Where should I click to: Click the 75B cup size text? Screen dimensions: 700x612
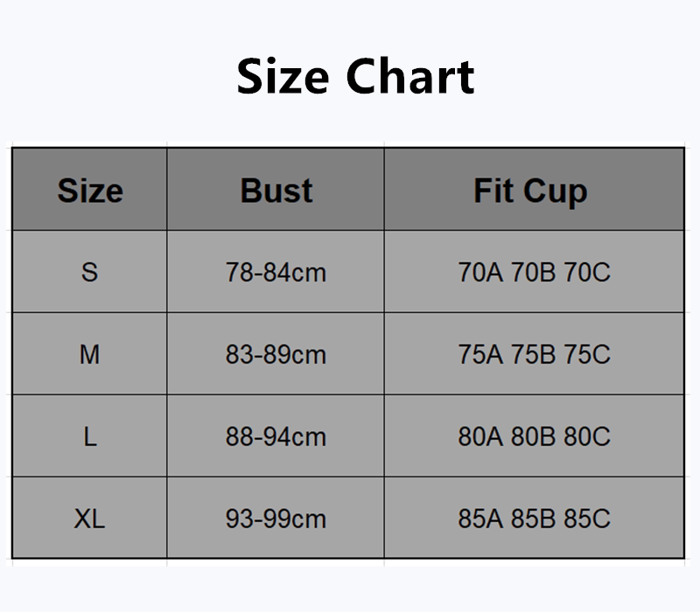[534, 354]
